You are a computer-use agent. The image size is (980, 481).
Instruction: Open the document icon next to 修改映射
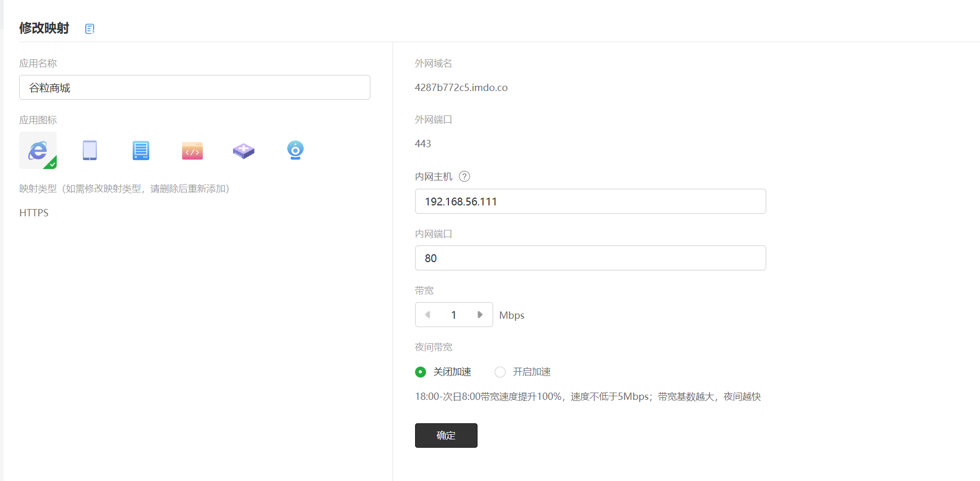89,29
